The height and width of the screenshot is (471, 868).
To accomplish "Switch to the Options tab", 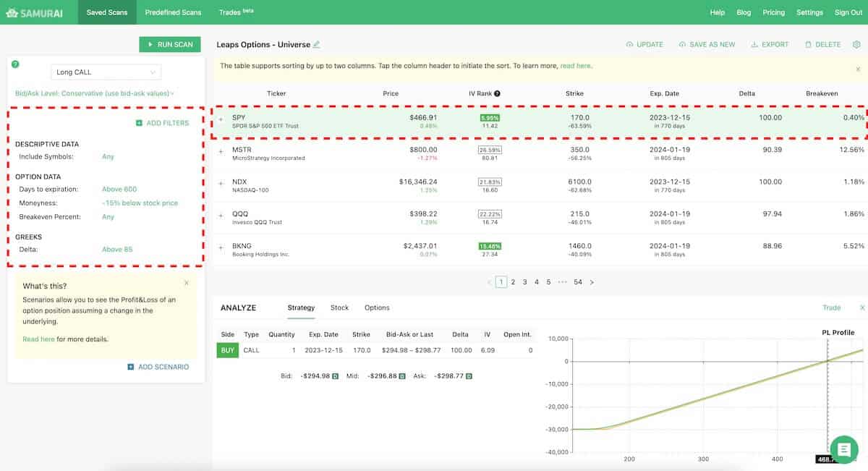I will pyautogui.click(x=377, y=307).
